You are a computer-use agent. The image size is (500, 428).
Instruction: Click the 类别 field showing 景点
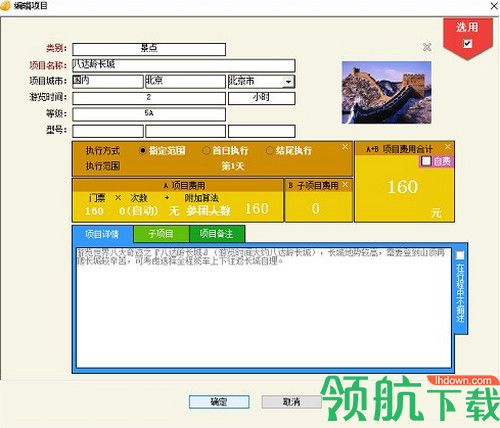(x=149, y=49)
